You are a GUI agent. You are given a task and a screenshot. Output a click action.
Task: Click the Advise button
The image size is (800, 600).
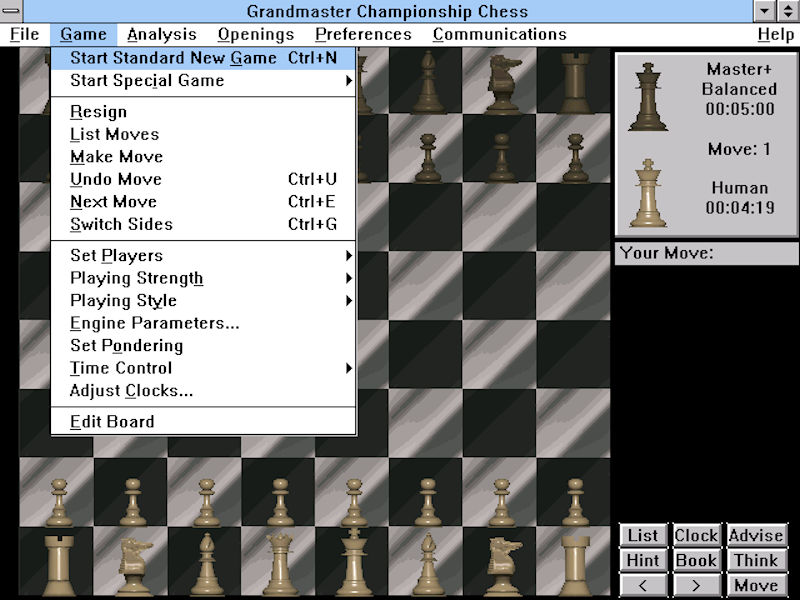click(756, 535)
